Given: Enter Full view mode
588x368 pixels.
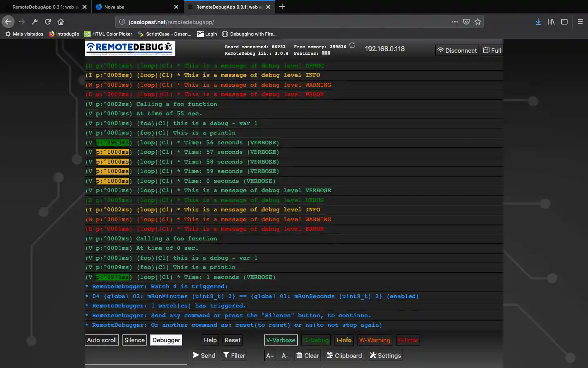Looking at the screenshot, I should pyautogui.click(x=492, y=50).
